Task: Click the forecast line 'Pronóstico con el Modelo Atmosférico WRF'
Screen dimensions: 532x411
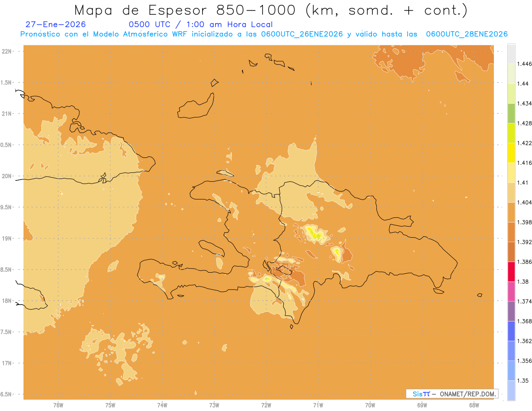Action: [x=104, y=34]
